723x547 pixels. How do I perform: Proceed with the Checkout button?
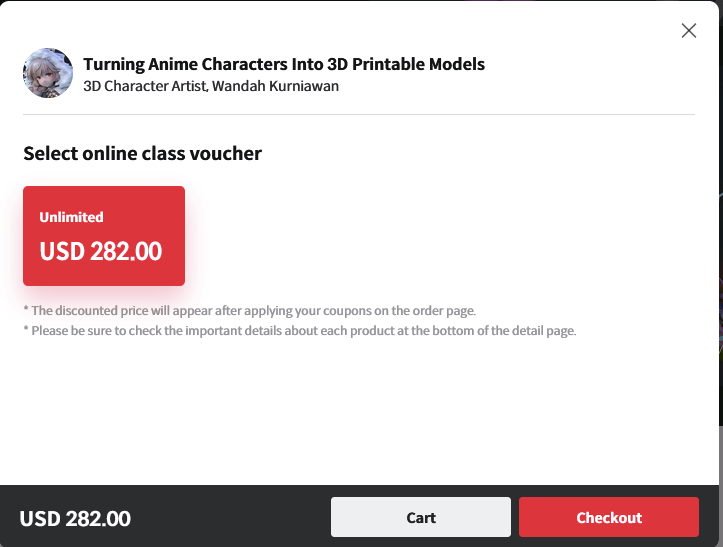[x=608, y=517]
